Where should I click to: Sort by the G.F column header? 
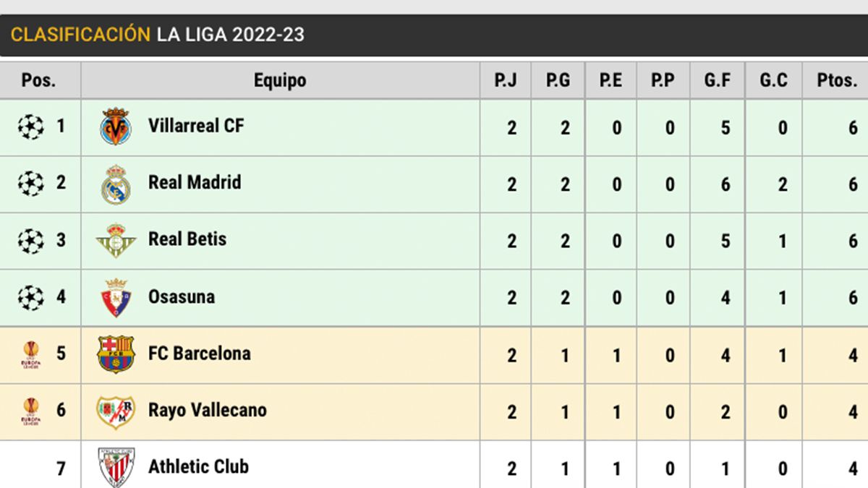point(718,80)
